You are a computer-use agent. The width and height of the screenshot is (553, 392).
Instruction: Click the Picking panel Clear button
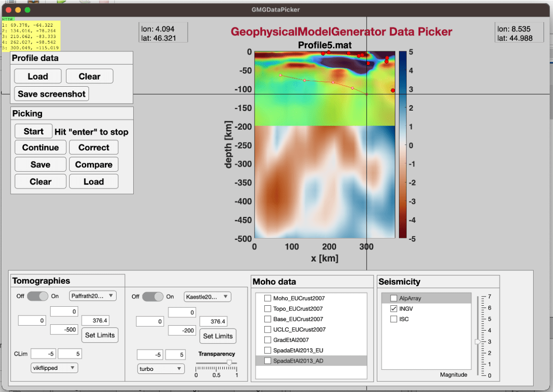[41, 182]
